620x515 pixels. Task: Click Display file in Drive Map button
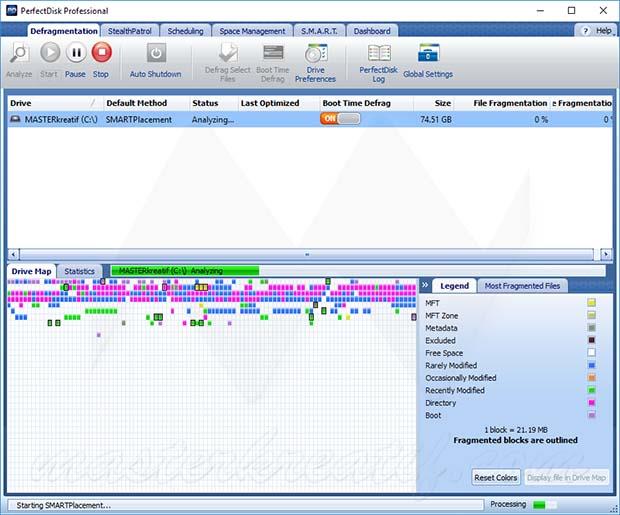pyautogui.click(x=566, y=477)
